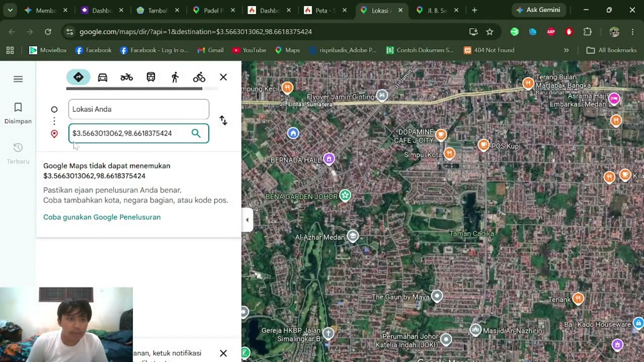Open the Google Maps hamburger menu
This screenshot has height=362, width=644.
pos(18,79)
